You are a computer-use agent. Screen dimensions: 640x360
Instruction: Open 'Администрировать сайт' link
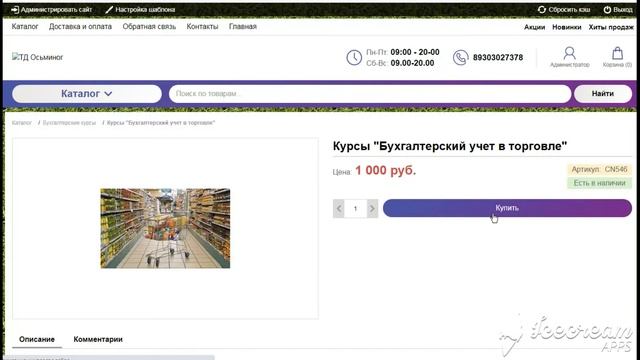point(56,9)
